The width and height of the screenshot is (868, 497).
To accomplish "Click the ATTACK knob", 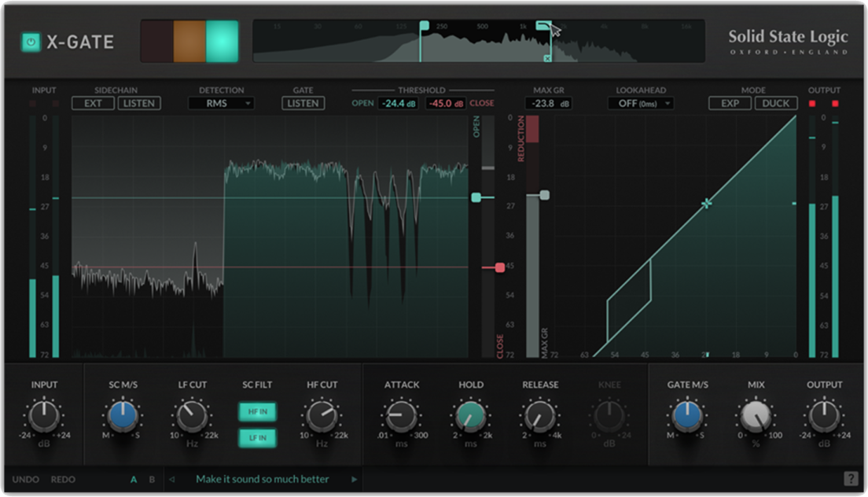I will tap(401, 415).
